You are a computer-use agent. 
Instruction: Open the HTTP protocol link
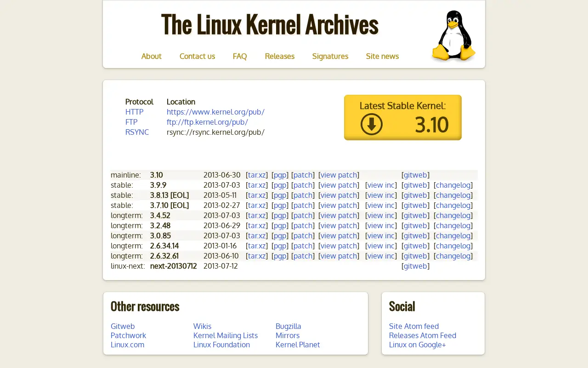pos(134,112)
